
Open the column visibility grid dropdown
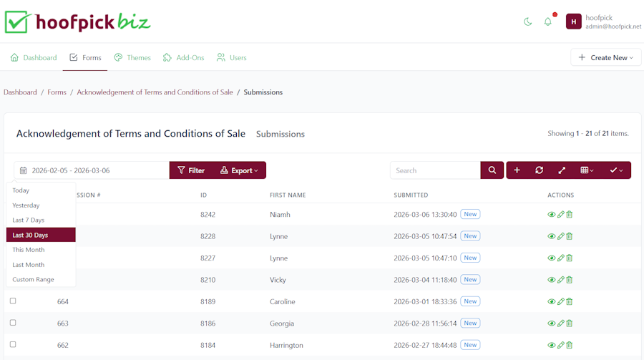(x=587, y=170)
